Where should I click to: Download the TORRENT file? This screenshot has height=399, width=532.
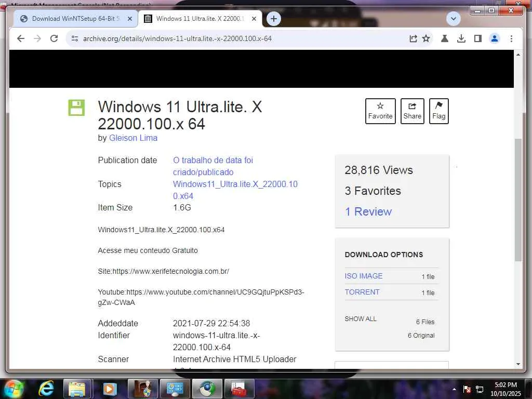(x=362, y=292)
